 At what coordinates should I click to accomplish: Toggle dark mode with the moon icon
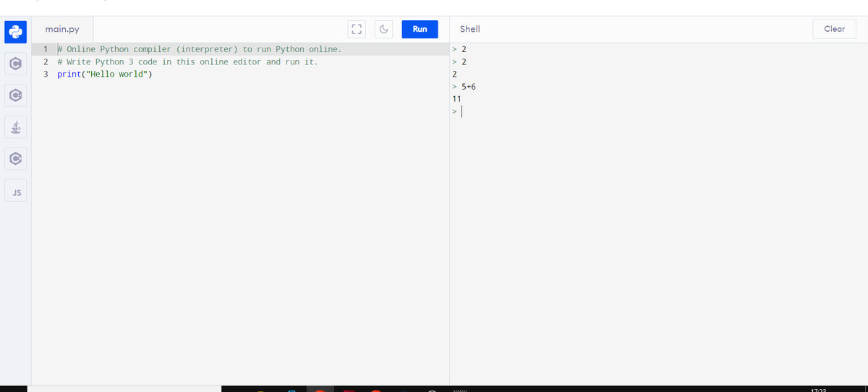(384, 30)
